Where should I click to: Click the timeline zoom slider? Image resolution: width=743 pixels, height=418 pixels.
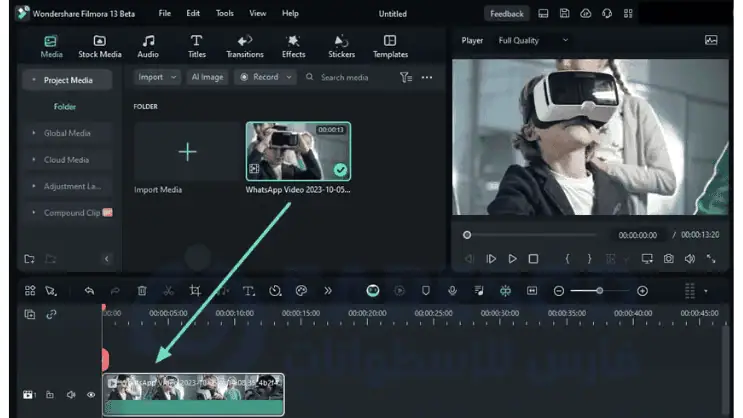pyautogui.click(x=600, y=291)
